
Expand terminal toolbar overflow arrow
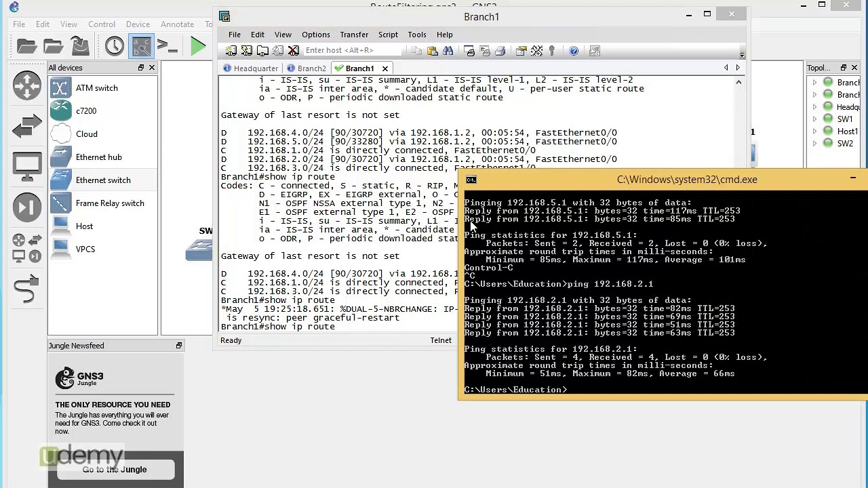point(742,55)
